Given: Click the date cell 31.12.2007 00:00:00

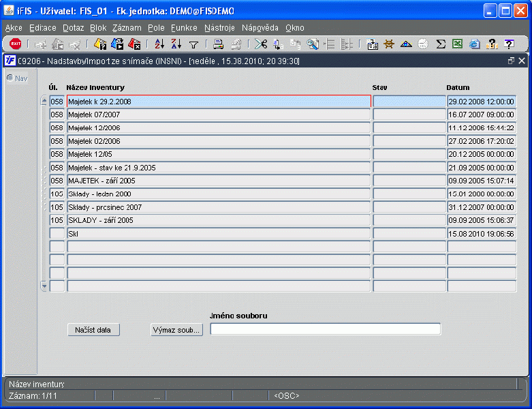Looking at the screenshot, I should tap(482, 207).
